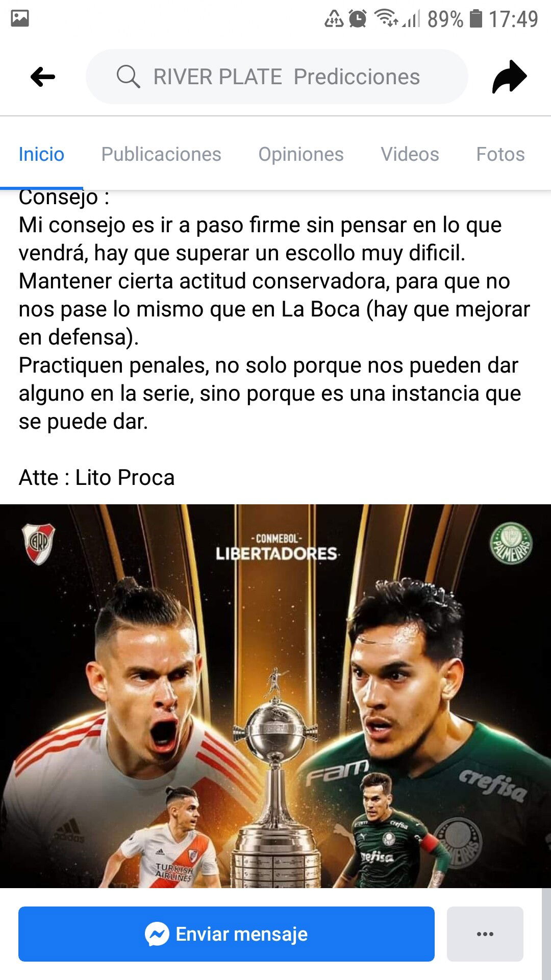
Task: Tap the share arrow icon
Action: click(509, 77)
